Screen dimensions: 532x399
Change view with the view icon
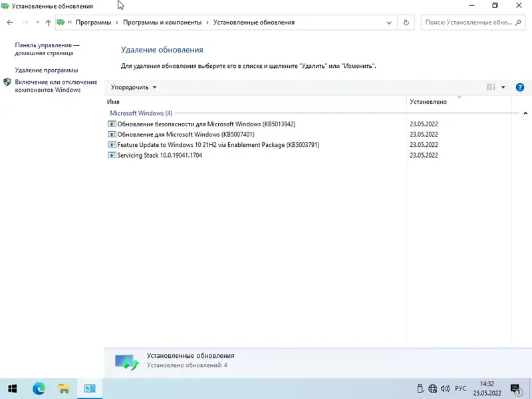[491, 87]
